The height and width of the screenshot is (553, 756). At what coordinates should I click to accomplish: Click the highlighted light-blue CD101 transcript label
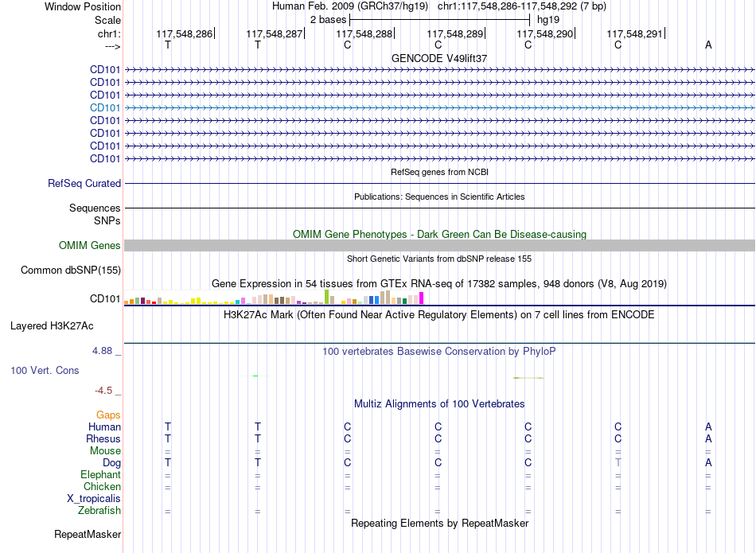click(105, 108)
